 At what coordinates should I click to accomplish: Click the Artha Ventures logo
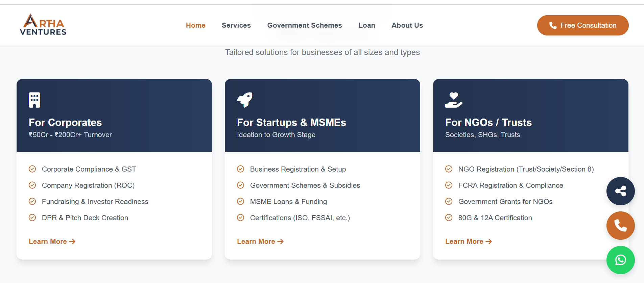point(43,24)
